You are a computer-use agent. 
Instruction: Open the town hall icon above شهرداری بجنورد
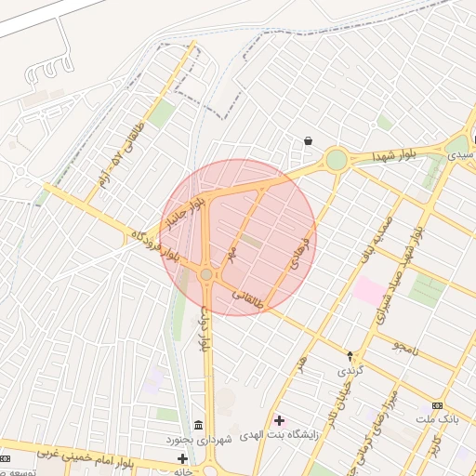click(199, 425)
